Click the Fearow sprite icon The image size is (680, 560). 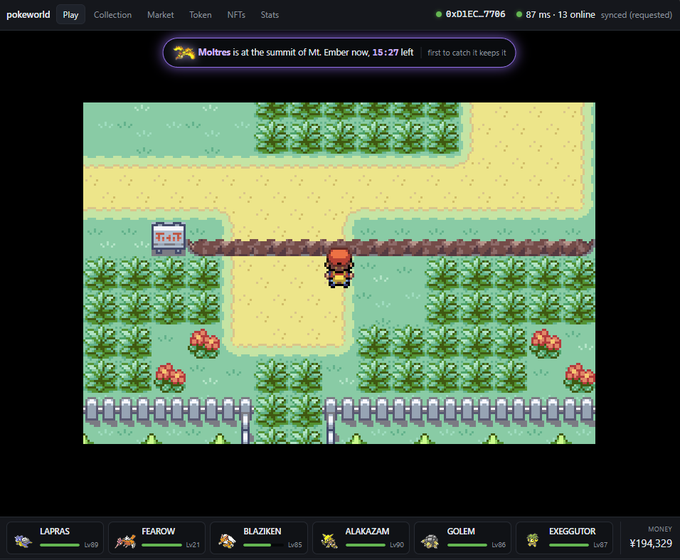click(x=125, y=541)
